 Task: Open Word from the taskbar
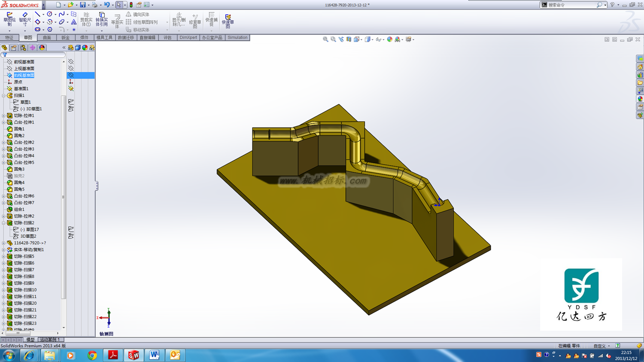coord(154,355)
